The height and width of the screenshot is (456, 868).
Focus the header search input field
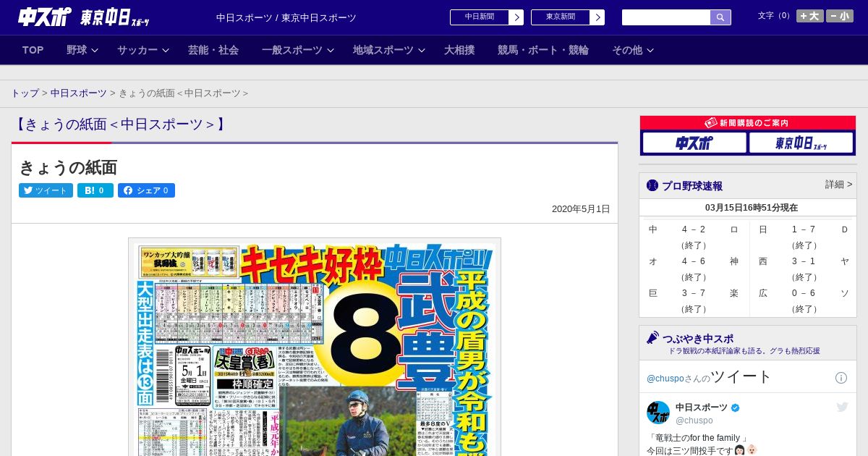coord(666,17)
